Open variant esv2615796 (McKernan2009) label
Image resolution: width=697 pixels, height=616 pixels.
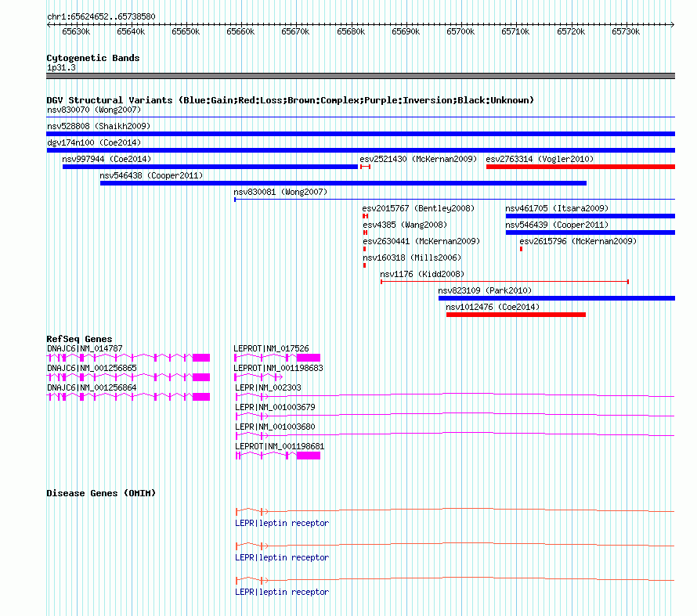tap(578, 241)
